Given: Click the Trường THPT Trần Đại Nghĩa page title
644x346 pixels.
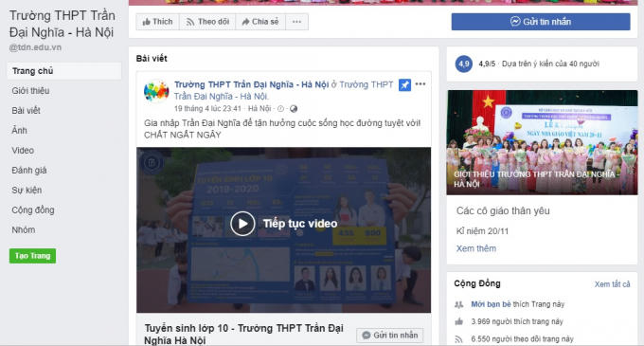Looking at the screenshot, I should tap(62, 24).
